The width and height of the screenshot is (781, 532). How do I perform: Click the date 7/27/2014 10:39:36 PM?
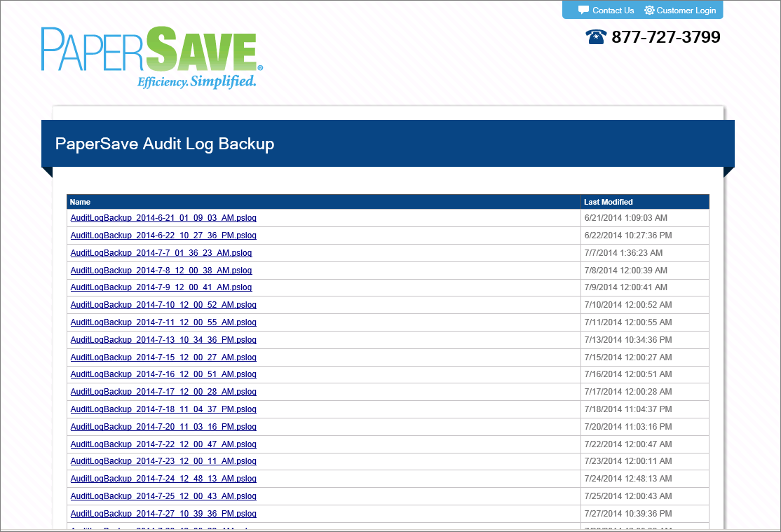click(628, 513)
